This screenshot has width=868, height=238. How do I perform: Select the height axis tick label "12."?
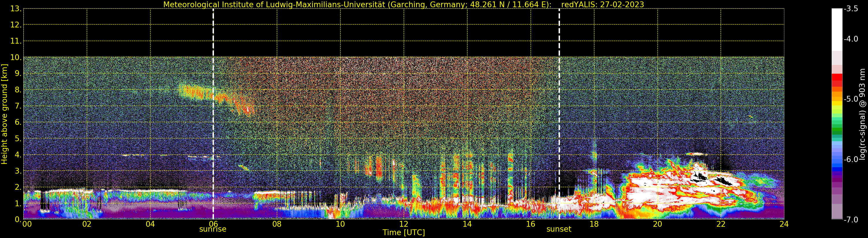pos(16,25)
